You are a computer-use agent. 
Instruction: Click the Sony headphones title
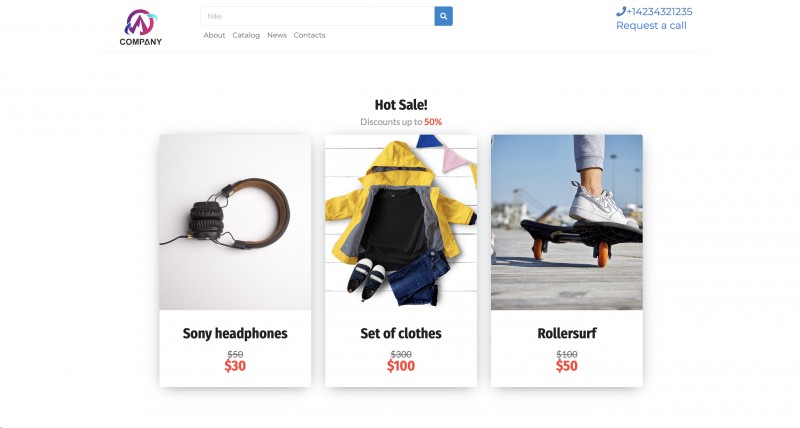click(x=235, y=334)
